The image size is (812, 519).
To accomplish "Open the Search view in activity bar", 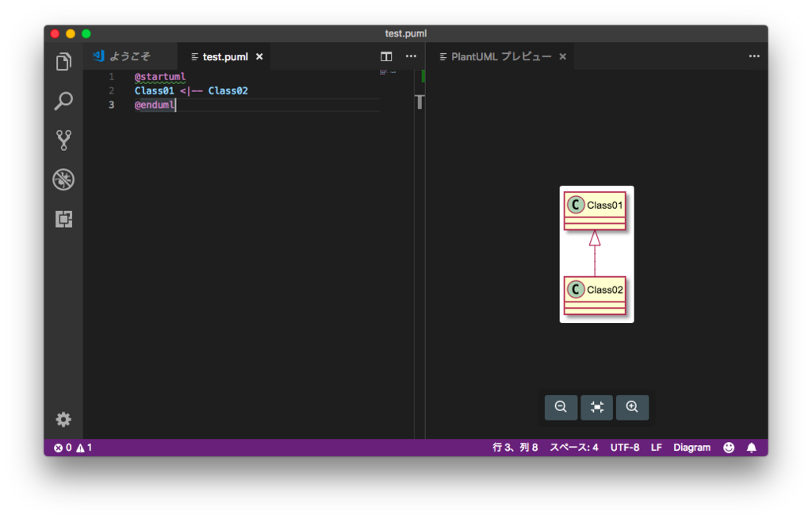I will tap(63, 101).
